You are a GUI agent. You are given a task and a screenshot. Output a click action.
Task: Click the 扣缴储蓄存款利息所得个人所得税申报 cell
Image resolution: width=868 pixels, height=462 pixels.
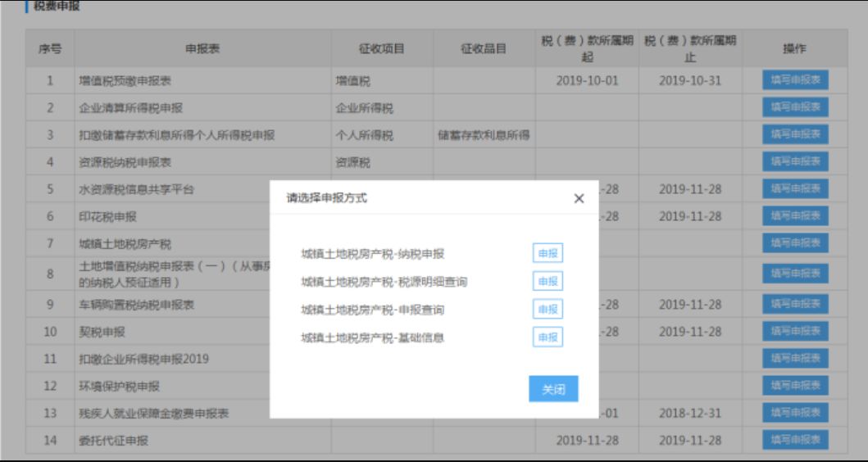(x=202, y=135)
